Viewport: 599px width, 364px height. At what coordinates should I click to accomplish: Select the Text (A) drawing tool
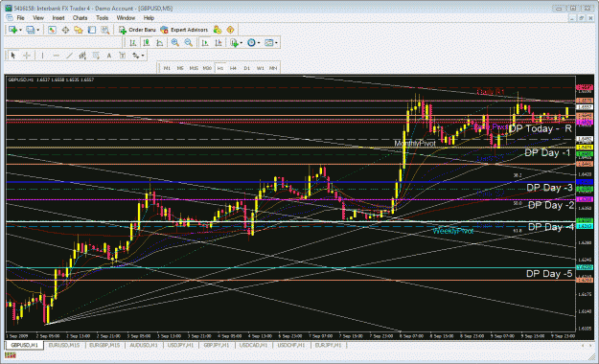point(109,56)
